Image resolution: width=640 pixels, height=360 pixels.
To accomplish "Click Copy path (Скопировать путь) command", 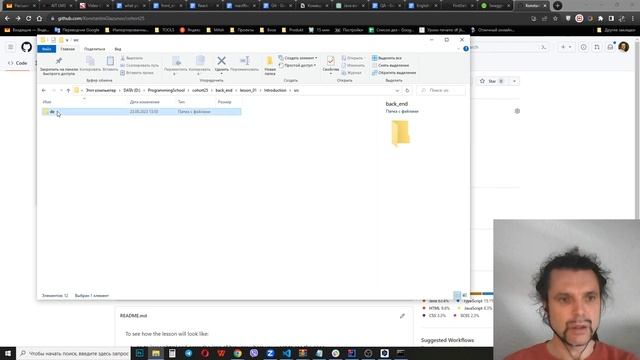I will coord(139,65).
